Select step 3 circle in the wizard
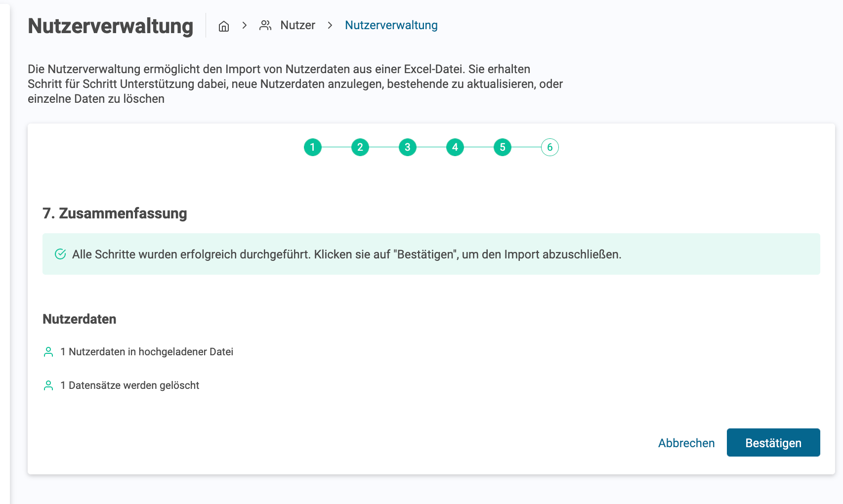Screen dimensions: 843x504 (407, 147)
